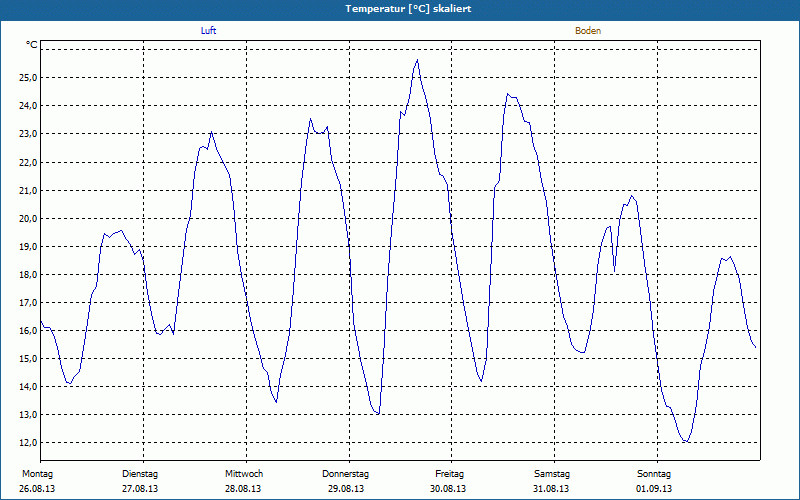Click the date 30.08.13

tap(448, 489)
